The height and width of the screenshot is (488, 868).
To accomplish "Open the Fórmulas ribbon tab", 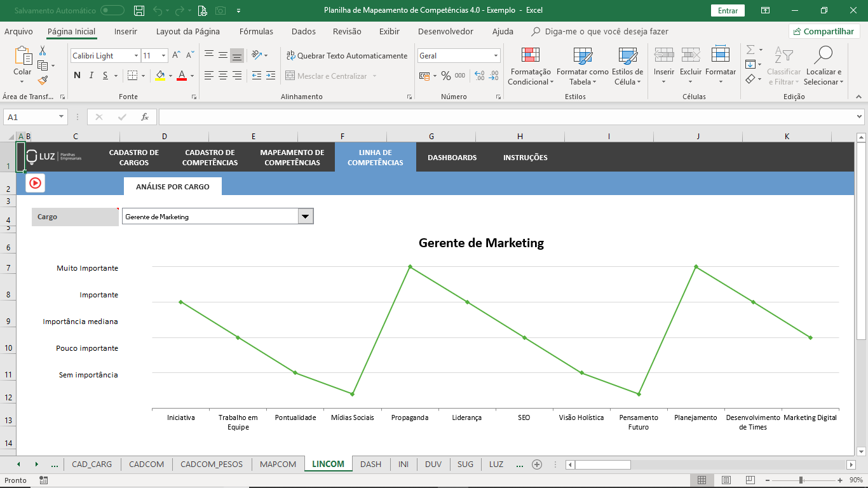I will point(256,32).
